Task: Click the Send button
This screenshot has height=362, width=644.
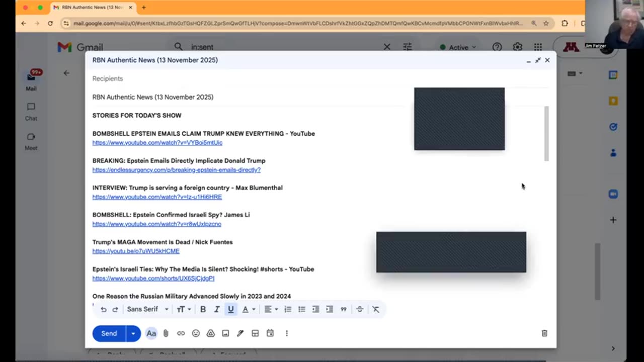Action: (109, 333)
